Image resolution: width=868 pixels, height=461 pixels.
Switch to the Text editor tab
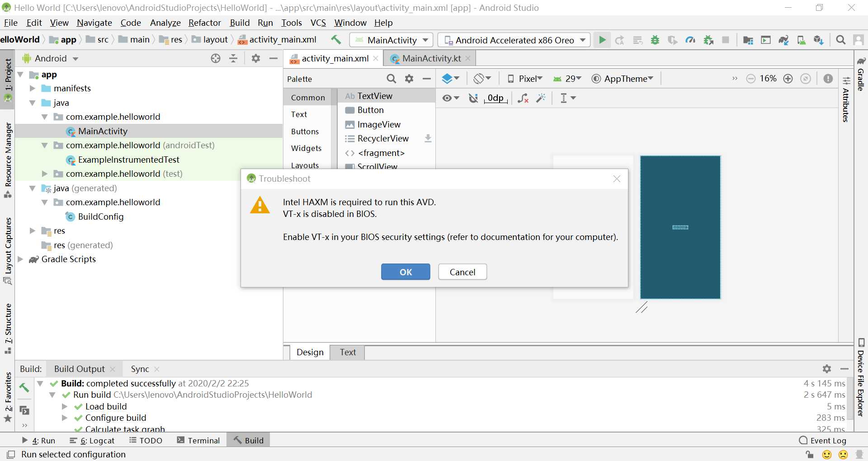point(348,352)
